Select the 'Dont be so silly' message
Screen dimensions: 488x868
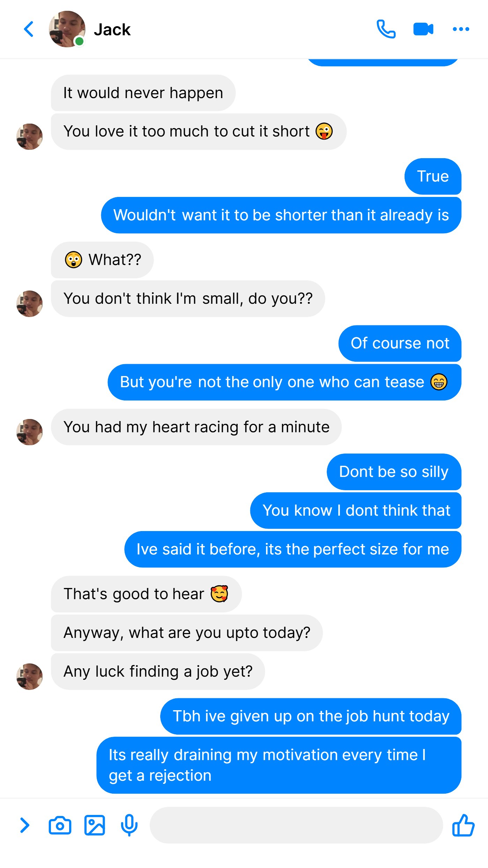394,472
